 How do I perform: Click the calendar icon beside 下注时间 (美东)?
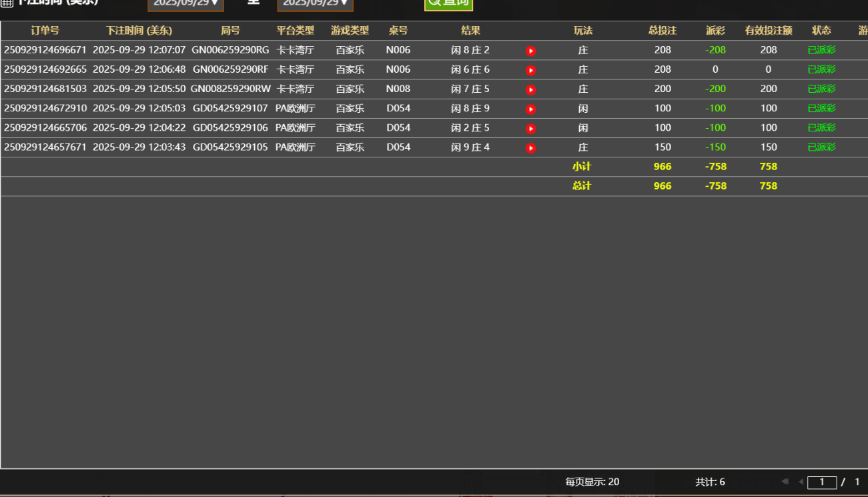point(8,3)
